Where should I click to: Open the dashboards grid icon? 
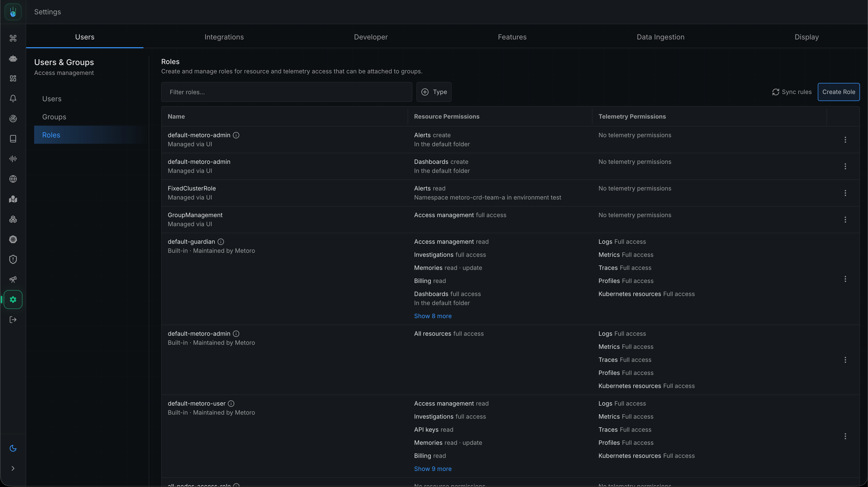(x=13, y=78)
